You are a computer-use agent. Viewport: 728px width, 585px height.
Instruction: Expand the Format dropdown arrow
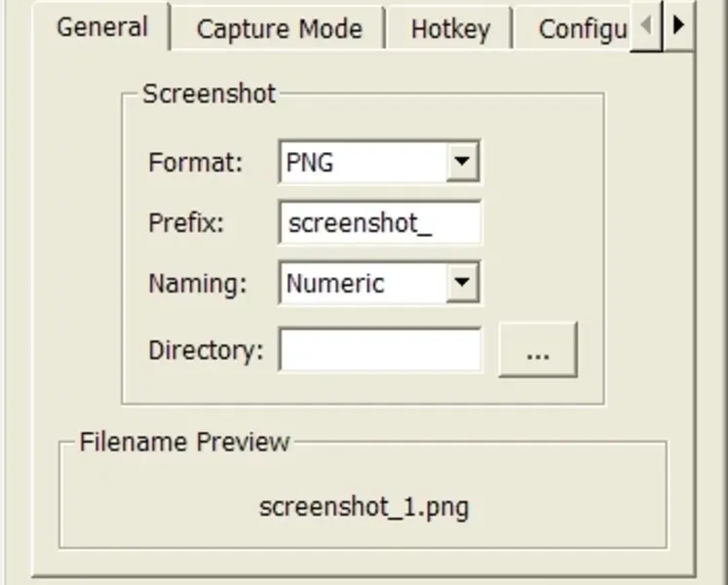point(463,163)
